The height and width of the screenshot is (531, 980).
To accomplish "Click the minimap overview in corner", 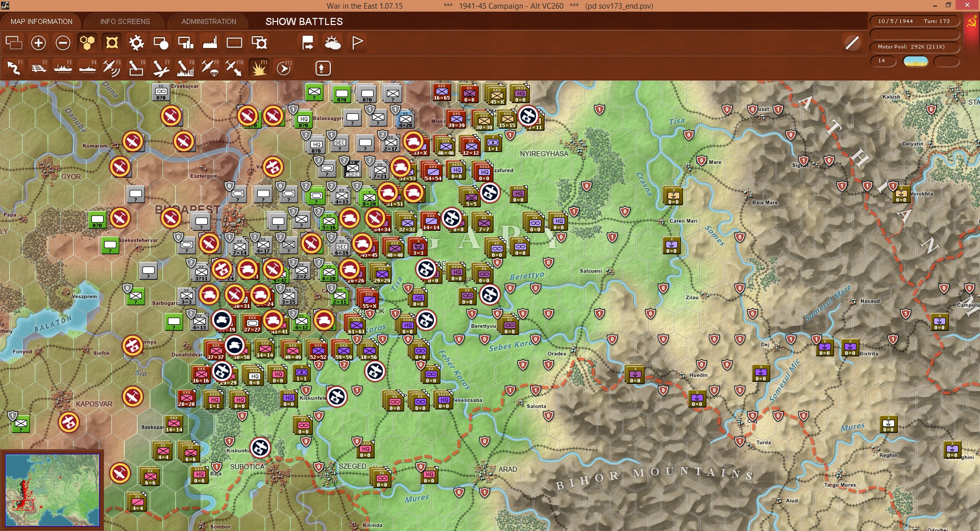I will tap(52, 490).
